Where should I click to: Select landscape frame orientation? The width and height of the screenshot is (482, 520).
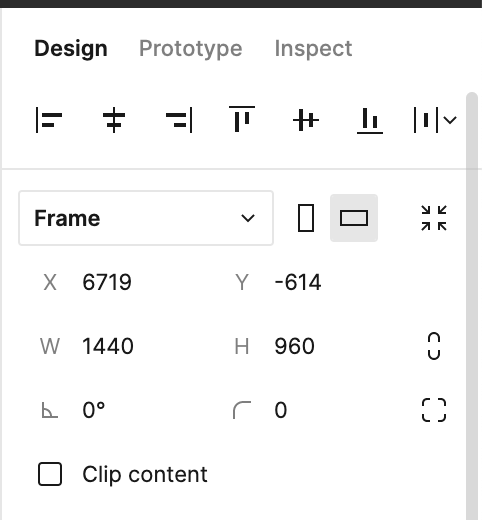coord(354,218)
